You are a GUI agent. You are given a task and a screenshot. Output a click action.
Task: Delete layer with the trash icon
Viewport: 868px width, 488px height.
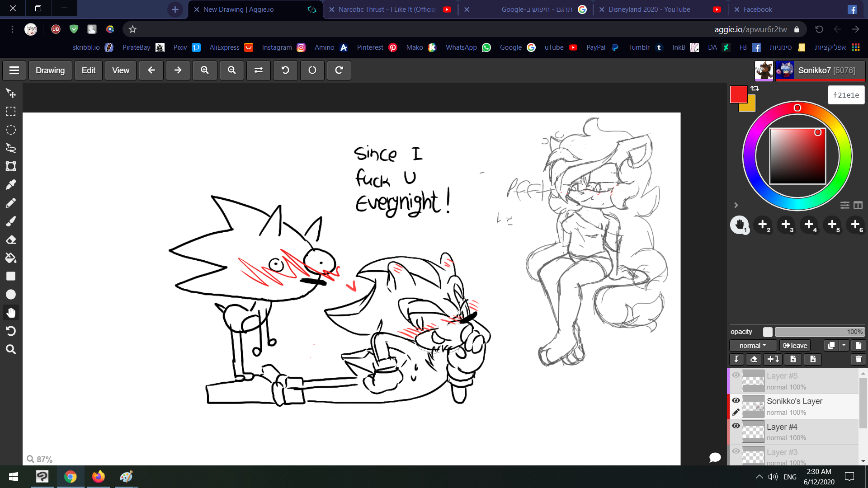point(858,359)
